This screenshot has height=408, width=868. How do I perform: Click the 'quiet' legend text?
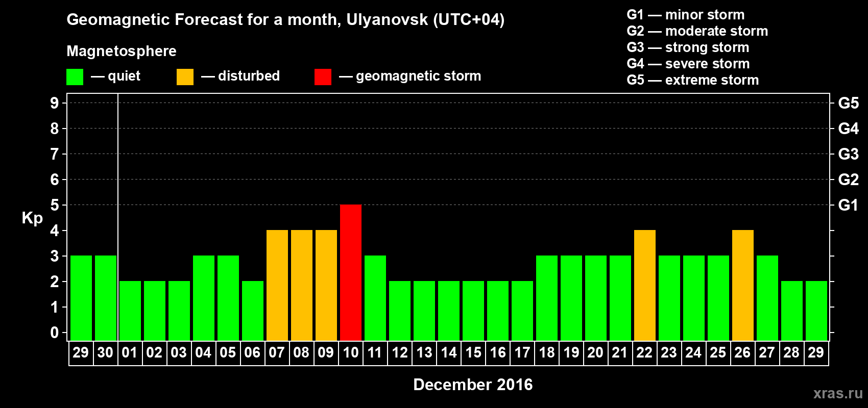pos(124,76)
